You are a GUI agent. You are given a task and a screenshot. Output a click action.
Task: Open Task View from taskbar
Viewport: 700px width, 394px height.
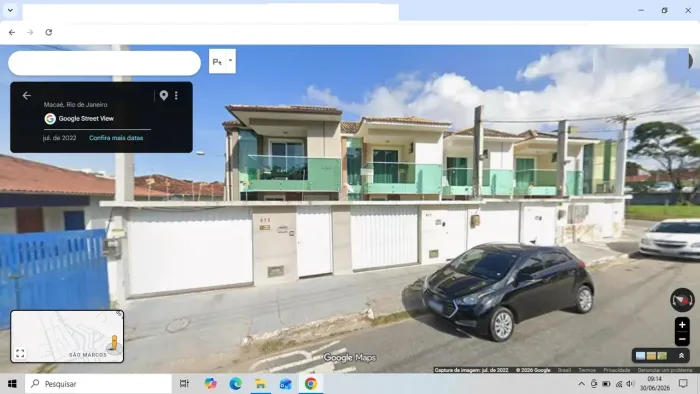point(184,384)
